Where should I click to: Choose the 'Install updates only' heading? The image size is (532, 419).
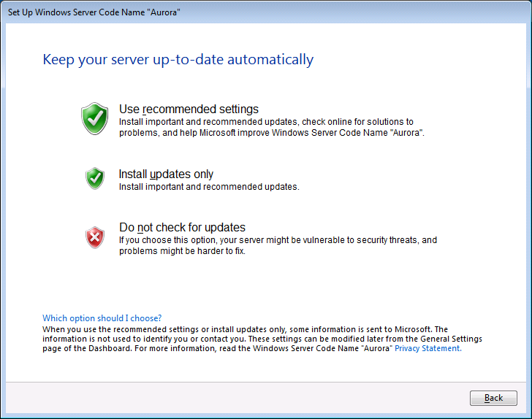(166, 174)
